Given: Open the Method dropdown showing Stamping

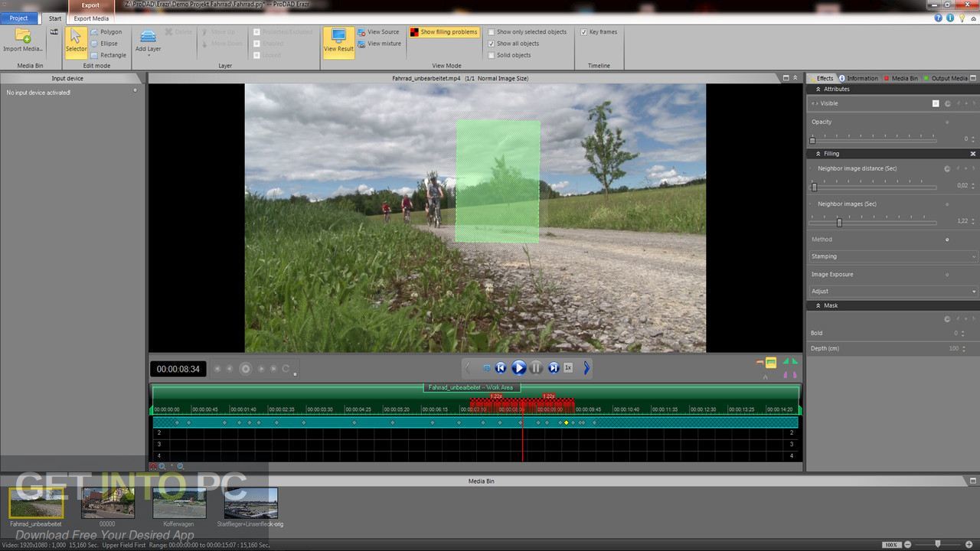Looking at the screenshot, I should pos(893,256).
